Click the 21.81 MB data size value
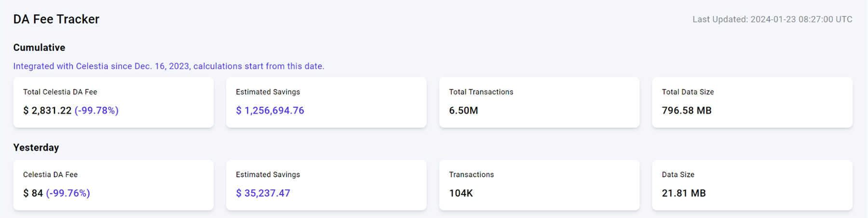The height and width of the screenshot is (218, 868). (684, 193)
